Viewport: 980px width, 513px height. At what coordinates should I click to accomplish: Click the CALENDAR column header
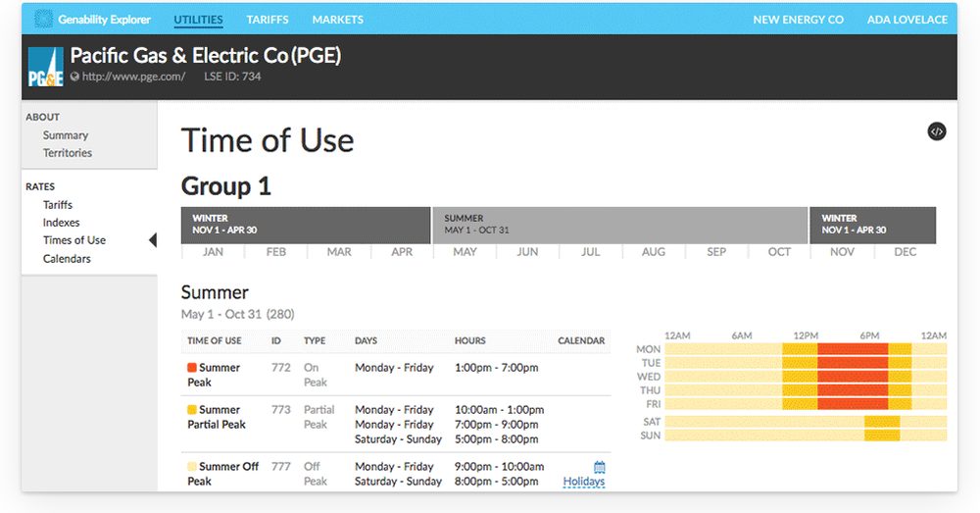click(x=581, y=341)
